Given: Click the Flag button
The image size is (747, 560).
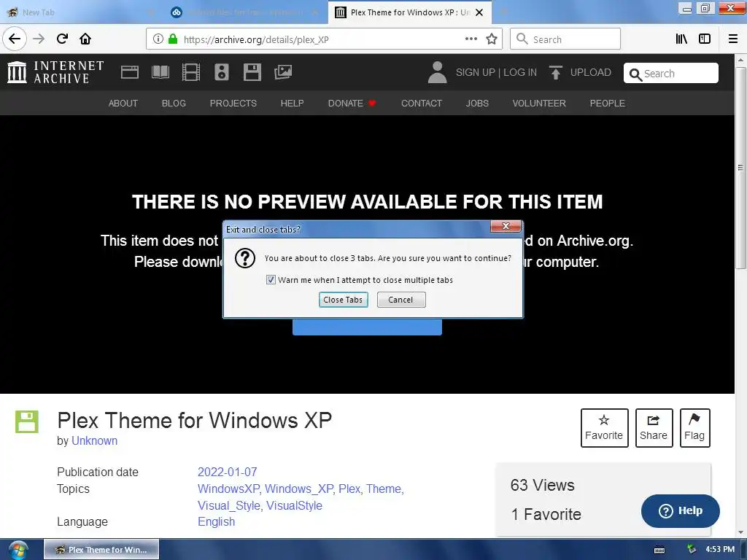Looking at the screenshot, I should pos(694,427).
